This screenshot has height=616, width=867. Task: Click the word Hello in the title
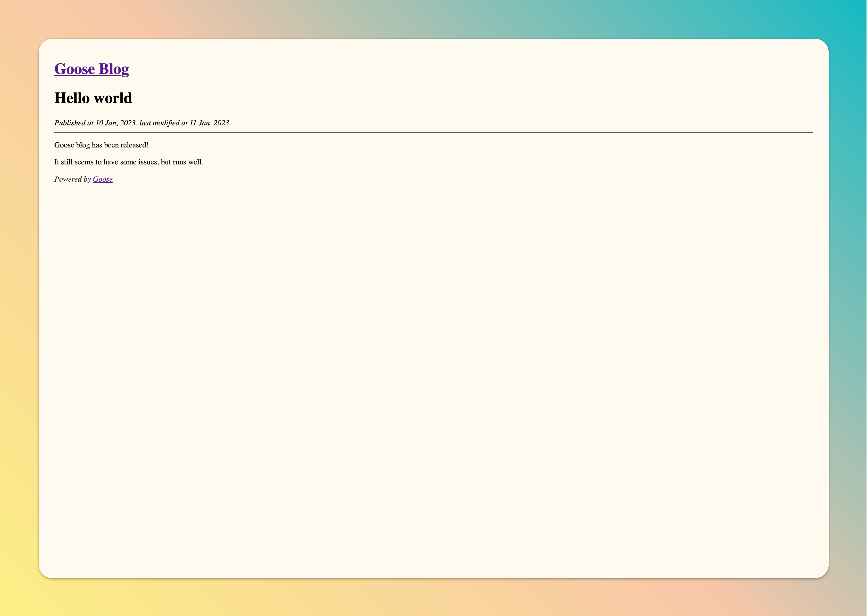click(72, 98)
